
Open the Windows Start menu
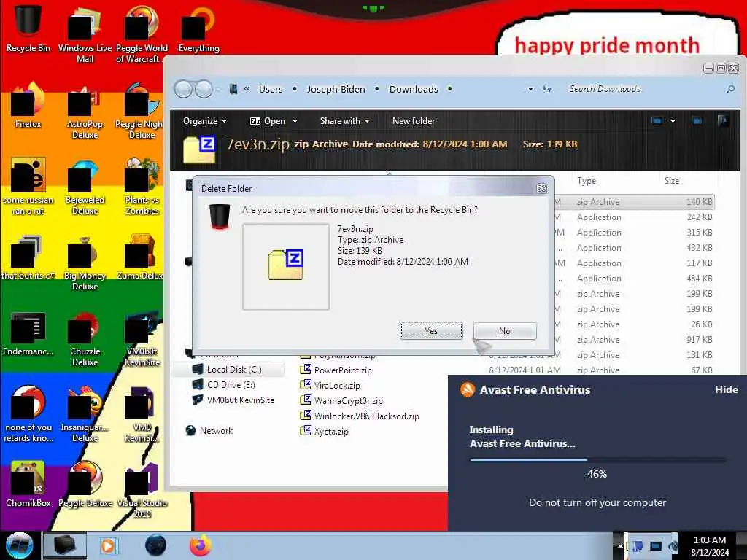[19, 545]
